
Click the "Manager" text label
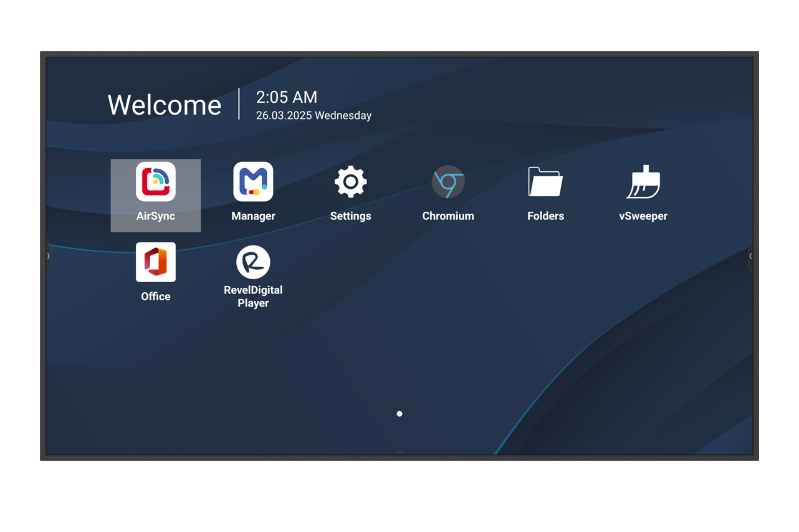(x=253, y=216)
